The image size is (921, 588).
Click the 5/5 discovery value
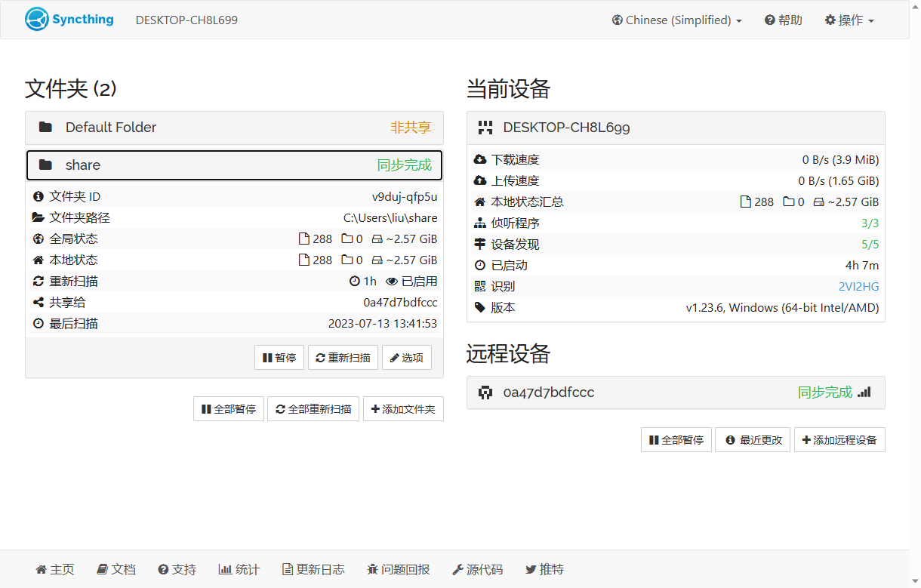pos(870,245)
